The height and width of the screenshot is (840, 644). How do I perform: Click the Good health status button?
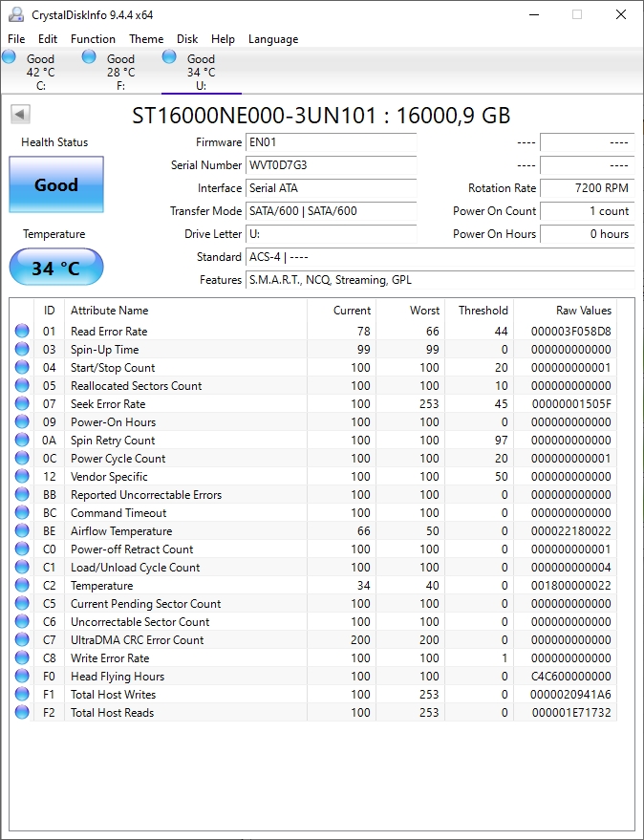(x=56, y=185)
